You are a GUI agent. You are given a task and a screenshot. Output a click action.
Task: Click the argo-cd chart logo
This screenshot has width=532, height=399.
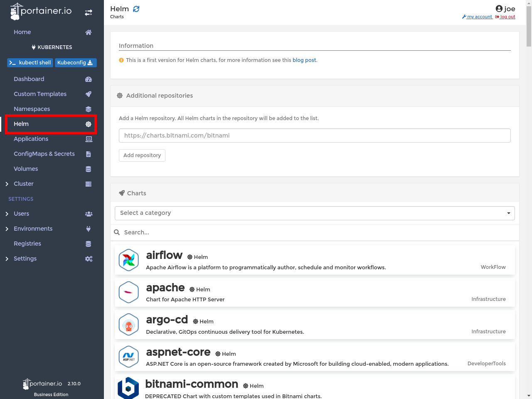pyautogui.click(x=129, y=325)
